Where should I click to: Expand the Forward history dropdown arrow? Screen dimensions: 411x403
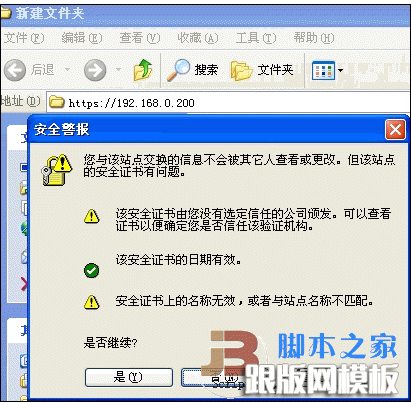point(118,70)
